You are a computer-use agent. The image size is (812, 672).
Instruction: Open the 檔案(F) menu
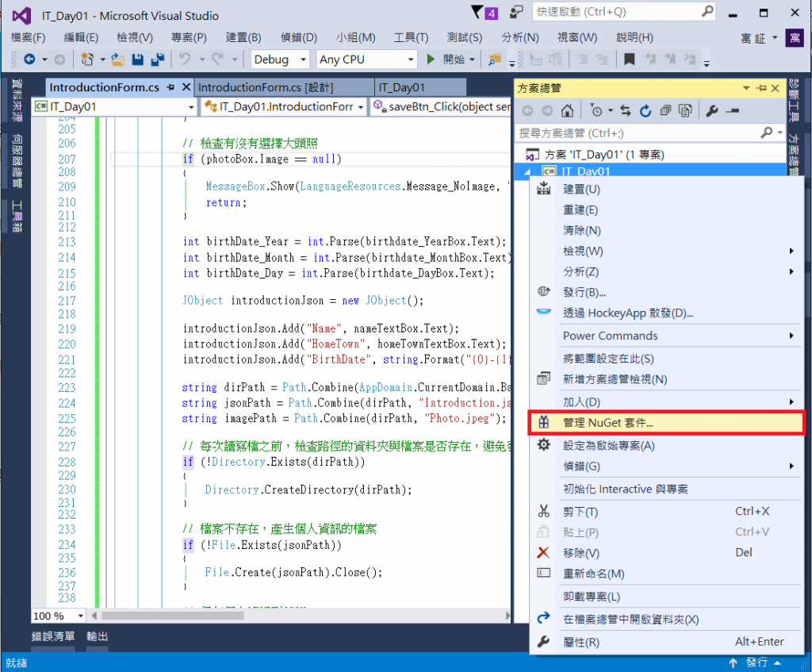coord(28,37)
